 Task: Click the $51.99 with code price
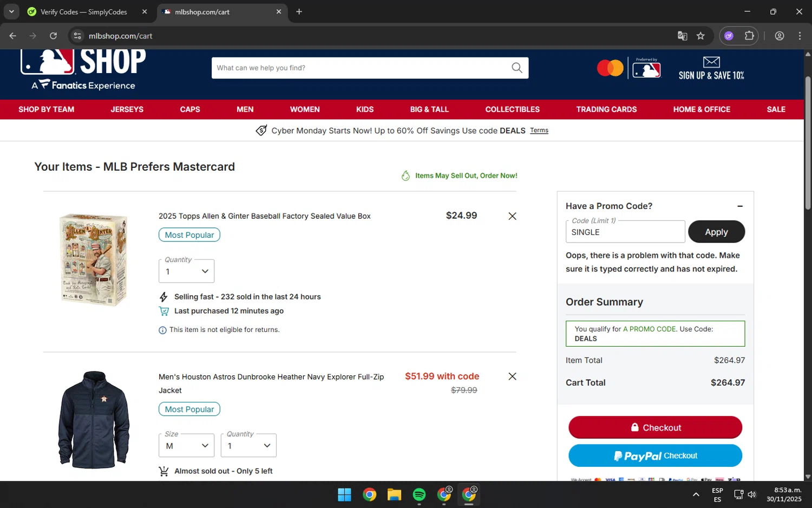coord(442,376)
